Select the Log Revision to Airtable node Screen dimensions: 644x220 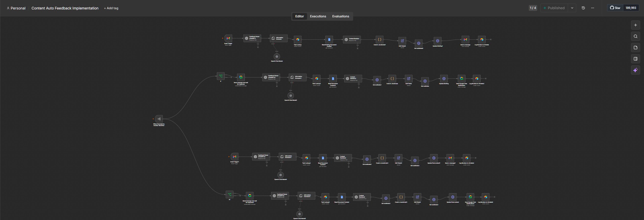(482, 40)
